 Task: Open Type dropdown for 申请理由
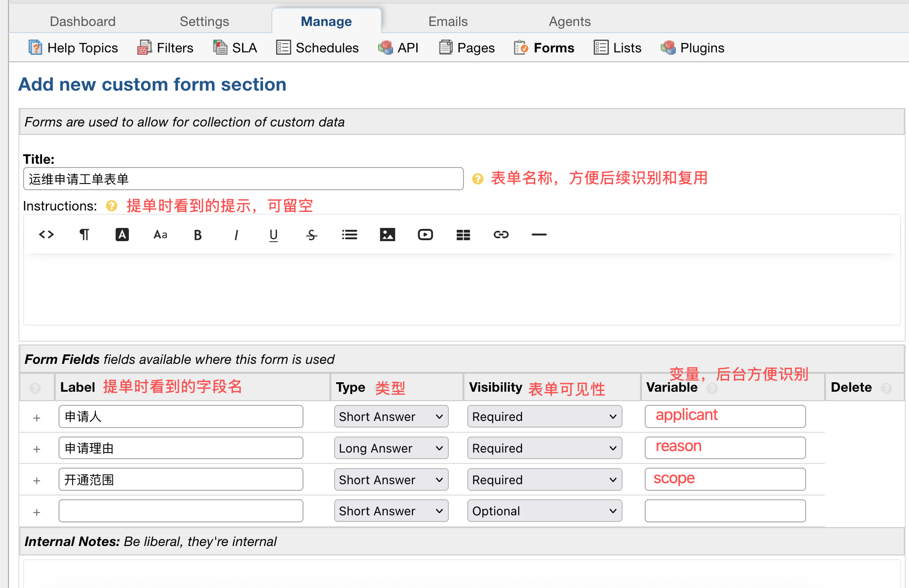[x=391, y=448]
